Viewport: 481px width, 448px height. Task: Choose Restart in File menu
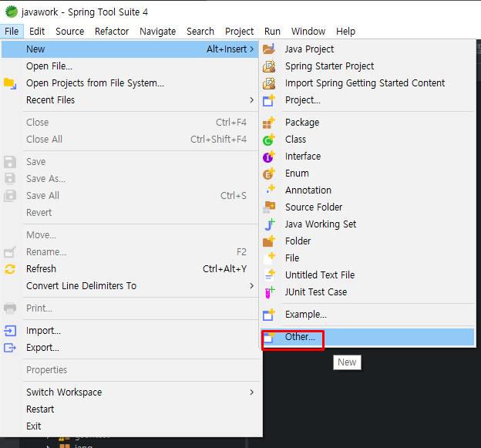click(130, 409)
